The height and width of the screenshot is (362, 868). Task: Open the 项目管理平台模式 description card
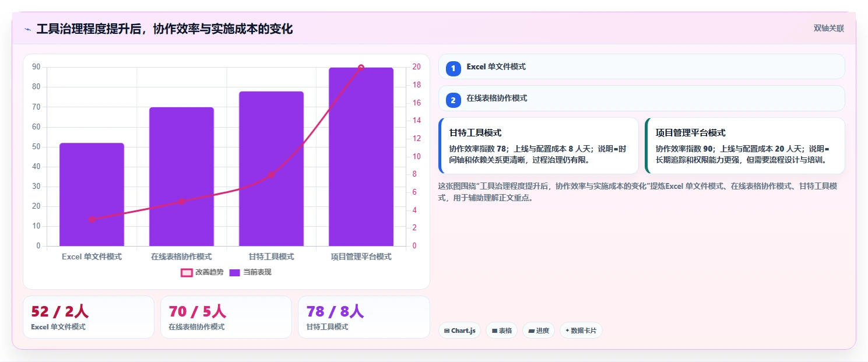tap(745, 146)
